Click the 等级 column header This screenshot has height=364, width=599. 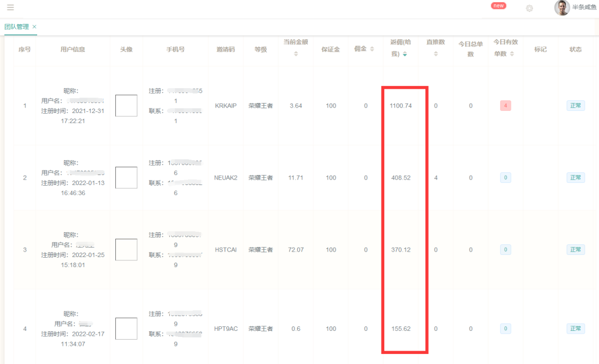pyautogui.click(x=260, y=49)
